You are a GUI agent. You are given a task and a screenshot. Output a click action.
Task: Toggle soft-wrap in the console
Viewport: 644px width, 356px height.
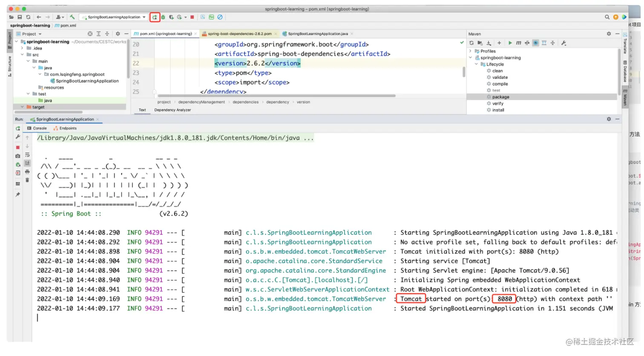[x=27, y=155]
